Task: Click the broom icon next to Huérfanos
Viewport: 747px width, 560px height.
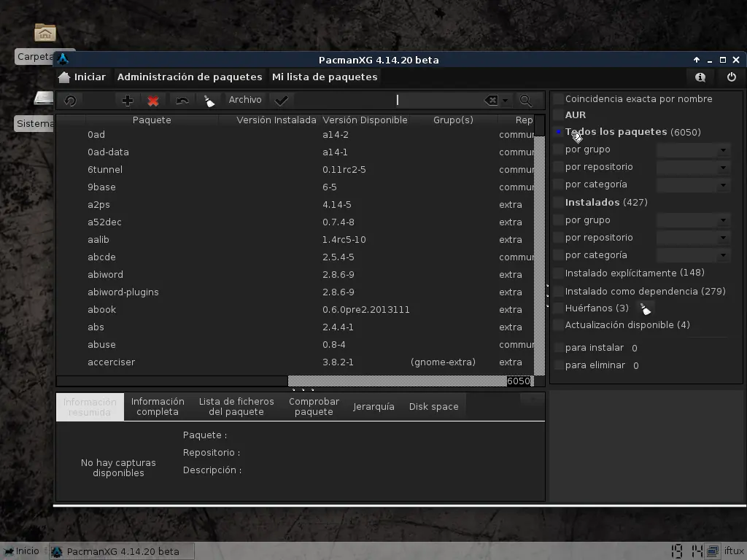Action: pos(646,308)
